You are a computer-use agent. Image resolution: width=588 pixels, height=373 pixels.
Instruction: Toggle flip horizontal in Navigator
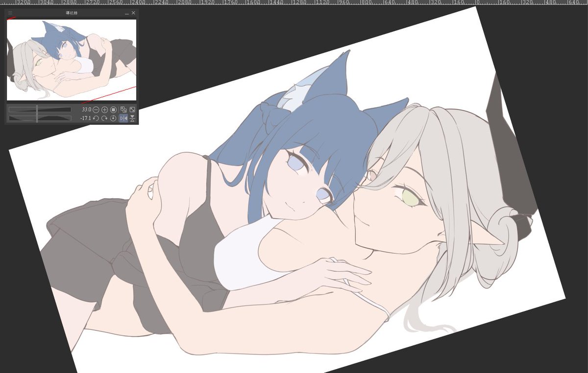[x=123, y=118]
